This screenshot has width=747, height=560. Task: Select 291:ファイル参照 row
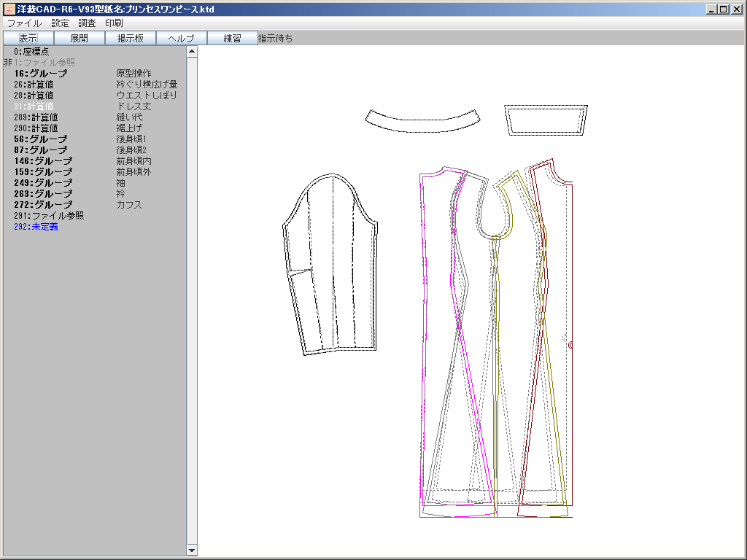pos(95,216)
